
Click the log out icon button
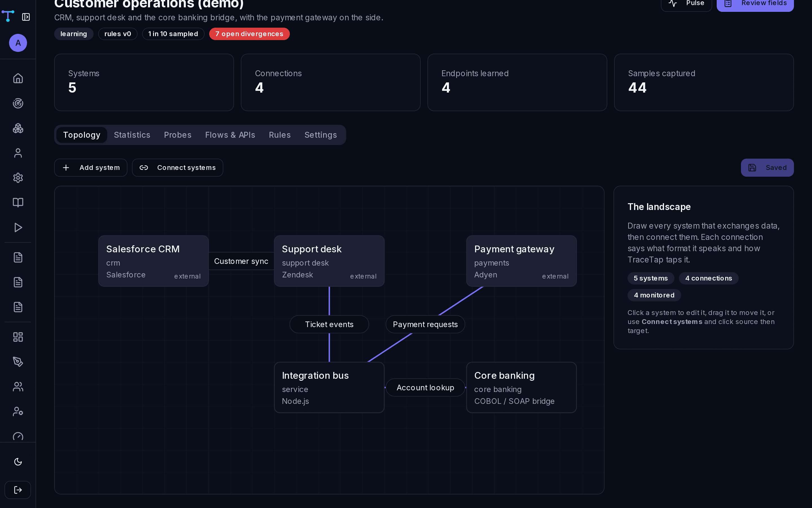pos(18,490)
